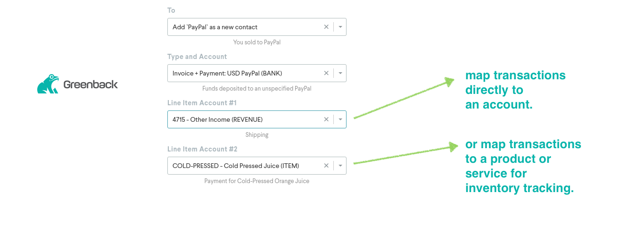This screenshot has width=644, height=227.
Task: Click the 'Line Item Account #1' label
Action: [x=202, y=103]
